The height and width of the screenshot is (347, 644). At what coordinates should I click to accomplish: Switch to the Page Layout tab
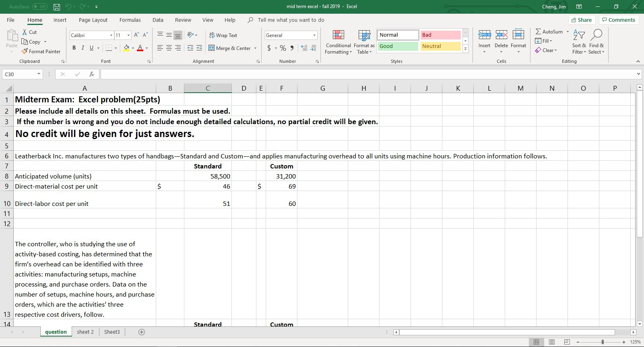tap(93, 20)
